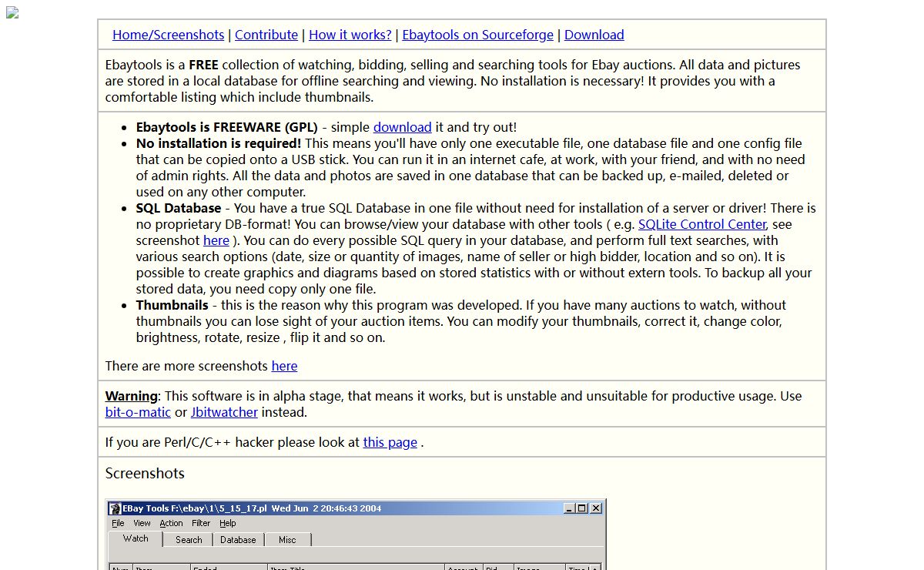Click the underlined 'Warning' text
Screen dimensions: 924x570
tap(132, 396)
